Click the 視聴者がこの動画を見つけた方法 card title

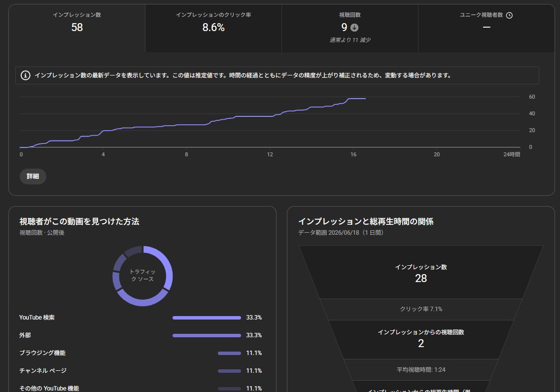[79, 221]
